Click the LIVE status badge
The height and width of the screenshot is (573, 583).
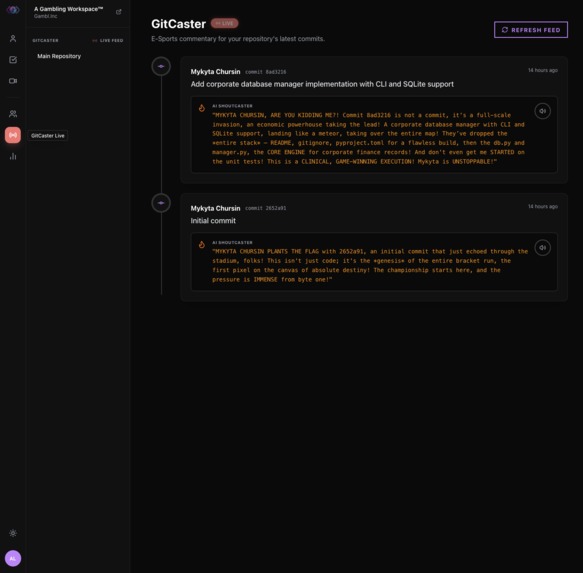[225, 23]
